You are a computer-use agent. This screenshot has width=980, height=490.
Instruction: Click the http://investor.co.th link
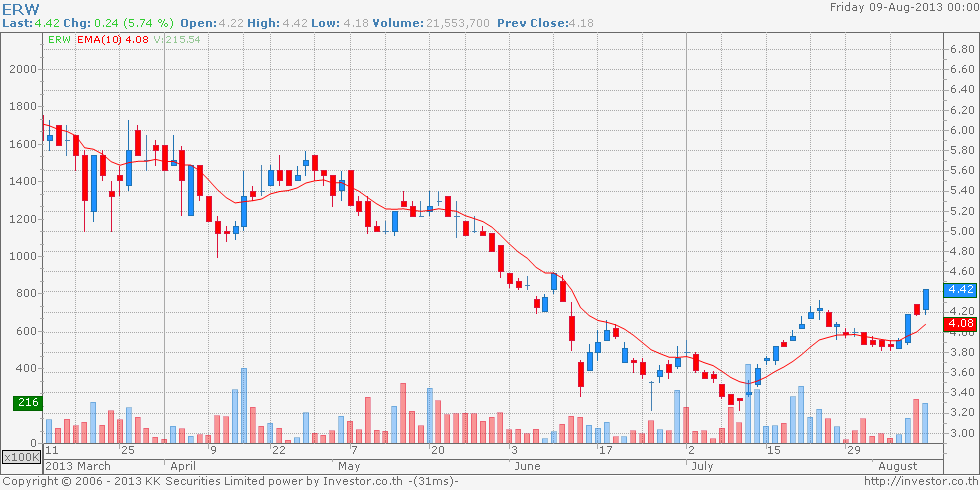[x=921, y=481]
